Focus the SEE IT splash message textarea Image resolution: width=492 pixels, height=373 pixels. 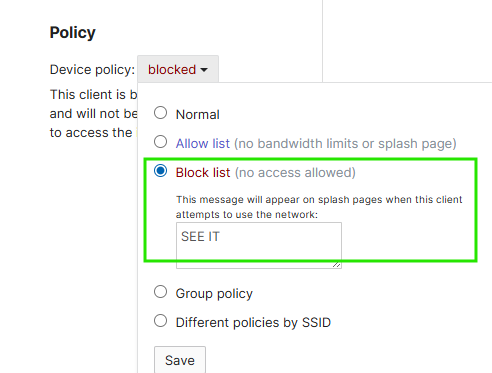(x=259, y=245)
